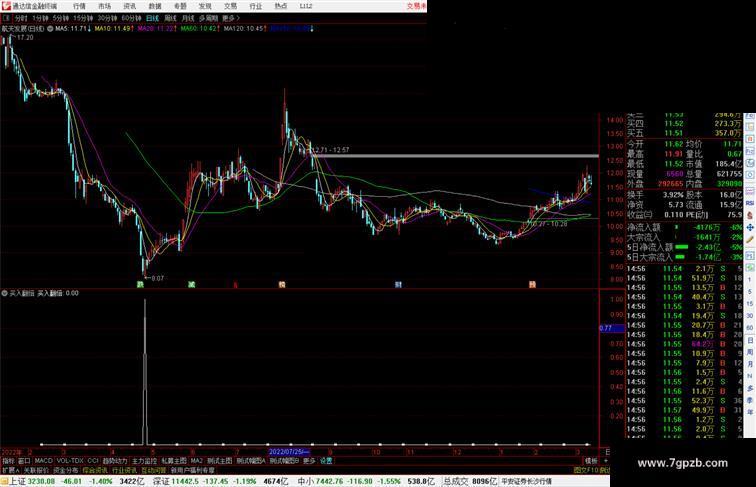Click the 通达信 app logo icon
The width and height of the screenshot is (756, 487).
(6, 6)
